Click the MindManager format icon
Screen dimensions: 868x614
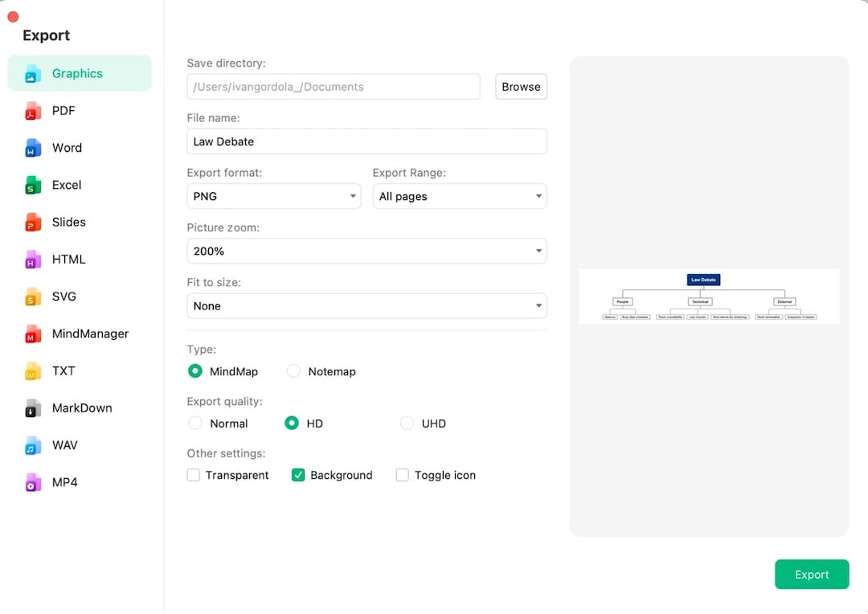pos(33,334)
